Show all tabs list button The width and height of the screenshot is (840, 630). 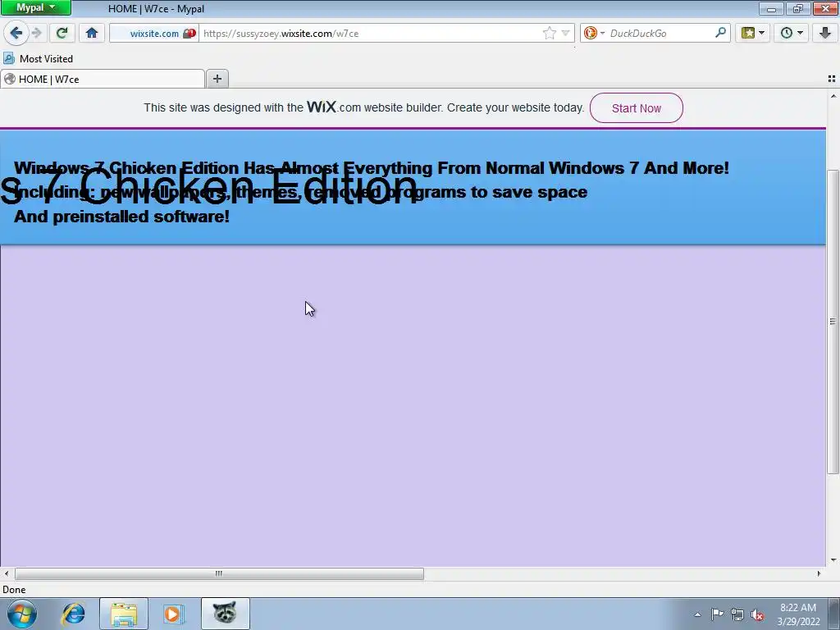click(x=832, y=79)
